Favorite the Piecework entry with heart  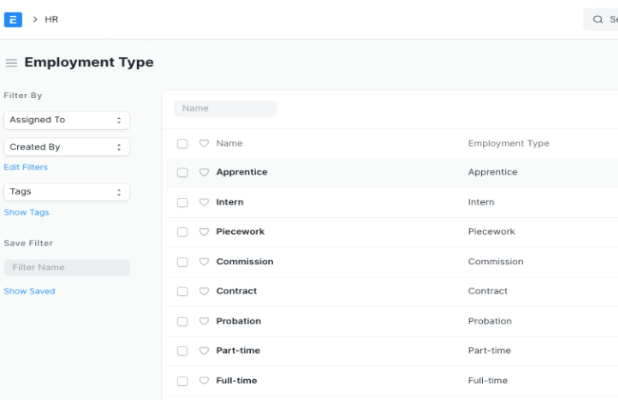pos(204,232)
